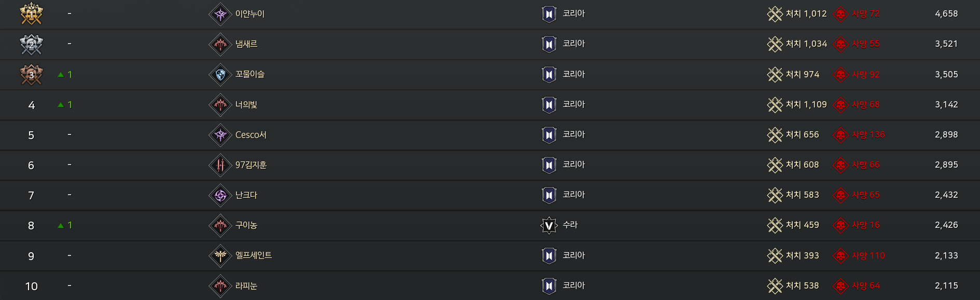Image resolution: width=980 pixels, height=300 pixels.
Task: Click the class icon next to 97김지훈
Action: click(220, 165)
